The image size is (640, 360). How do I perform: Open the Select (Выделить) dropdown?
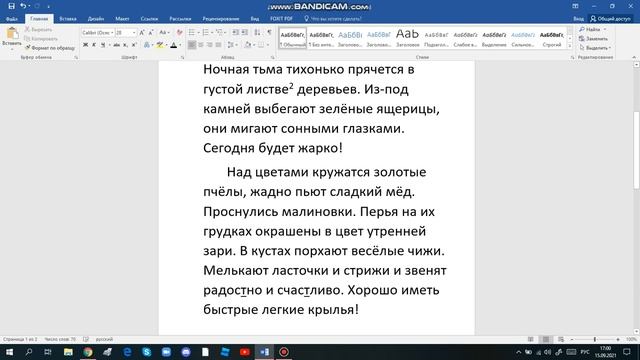click(x=595, y=48)
